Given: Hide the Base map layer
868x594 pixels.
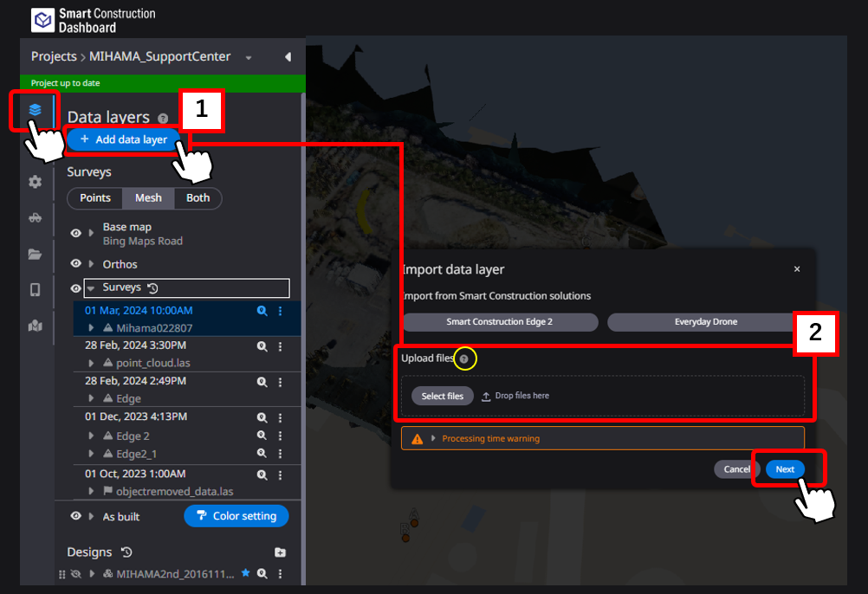Looking at the screenshot, I should [x=75, y=234].
